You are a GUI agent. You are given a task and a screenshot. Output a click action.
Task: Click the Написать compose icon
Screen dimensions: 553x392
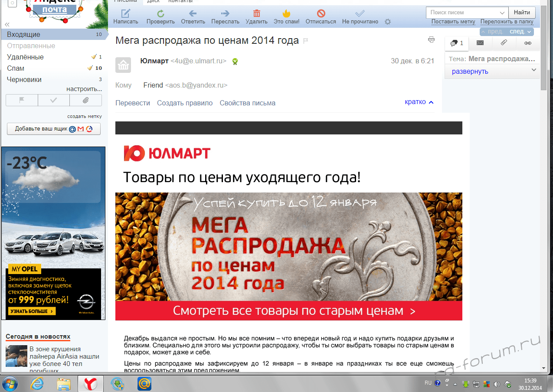point(126,13)
